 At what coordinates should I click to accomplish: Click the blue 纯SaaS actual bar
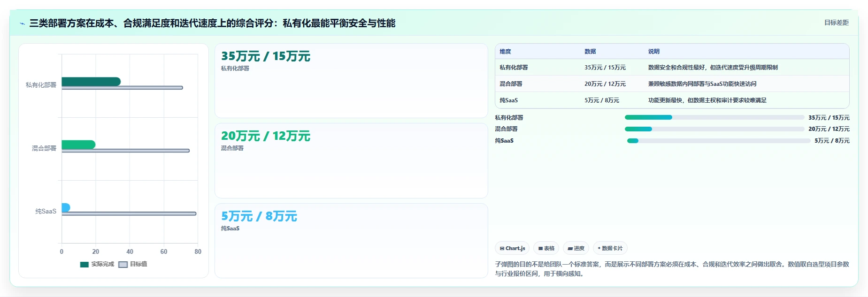coord(66,207)
